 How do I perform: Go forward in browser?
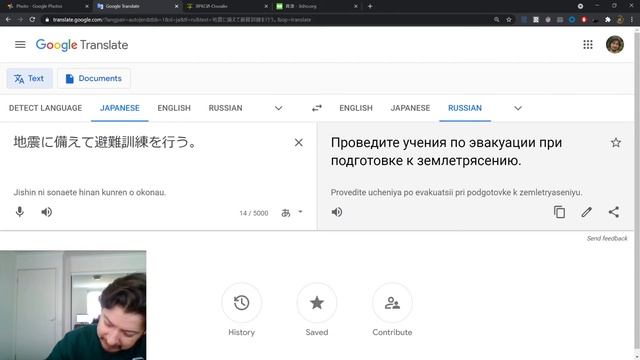[20, 19]
